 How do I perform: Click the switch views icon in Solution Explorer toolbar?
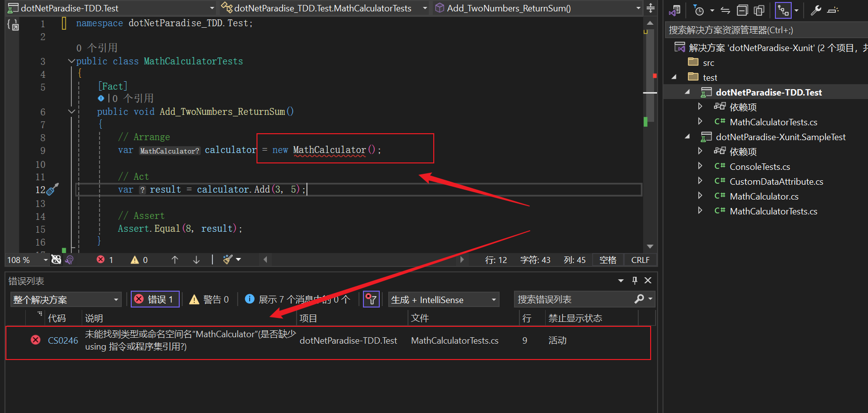tap(674, 10)
